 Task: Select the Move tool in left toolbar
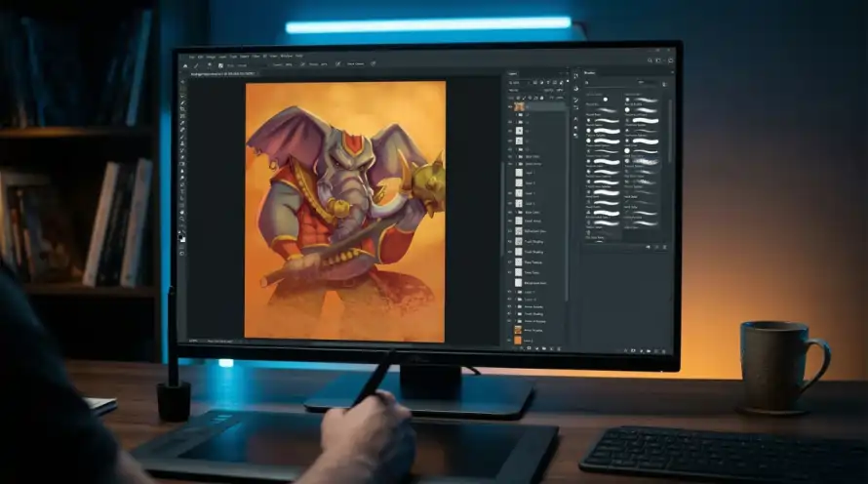(182, 82)
